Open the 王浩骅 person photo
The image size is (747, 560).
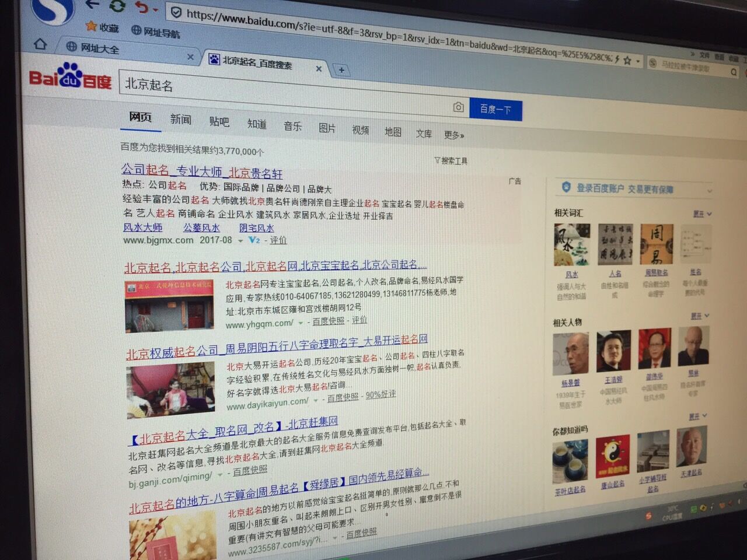coord(613,352)
